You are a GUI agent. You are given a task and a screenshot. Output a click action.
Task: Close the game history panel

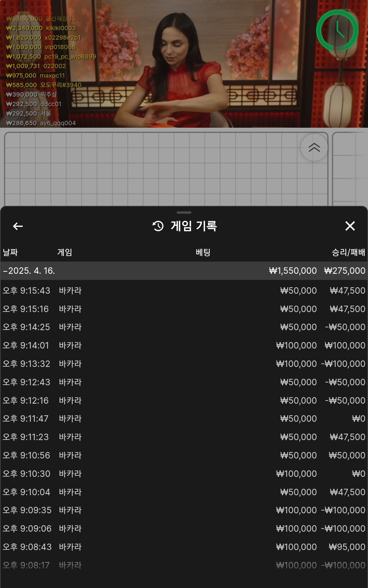point(350,226)
